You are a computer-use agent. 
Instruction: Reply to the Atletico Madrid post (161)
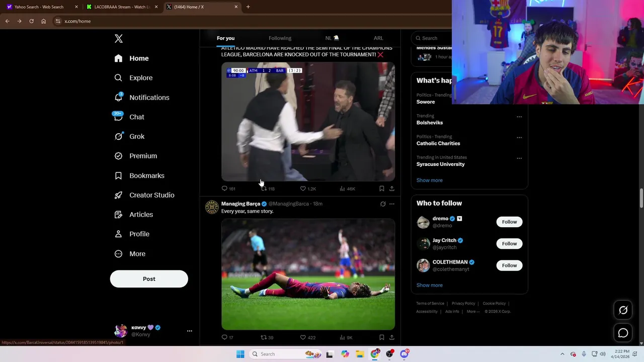[228, 189]
